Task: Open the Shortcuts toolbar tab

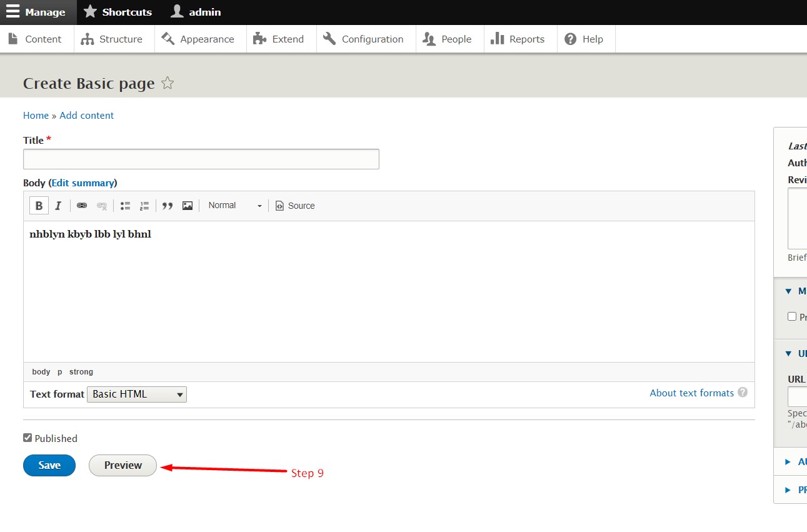Action: [118, 12]
